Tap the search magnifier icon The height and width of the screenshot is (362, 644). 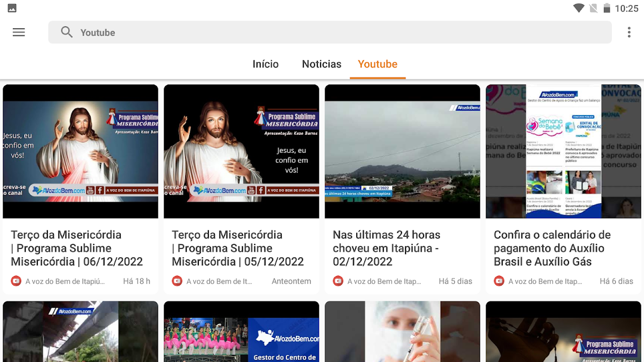(66, 32)
